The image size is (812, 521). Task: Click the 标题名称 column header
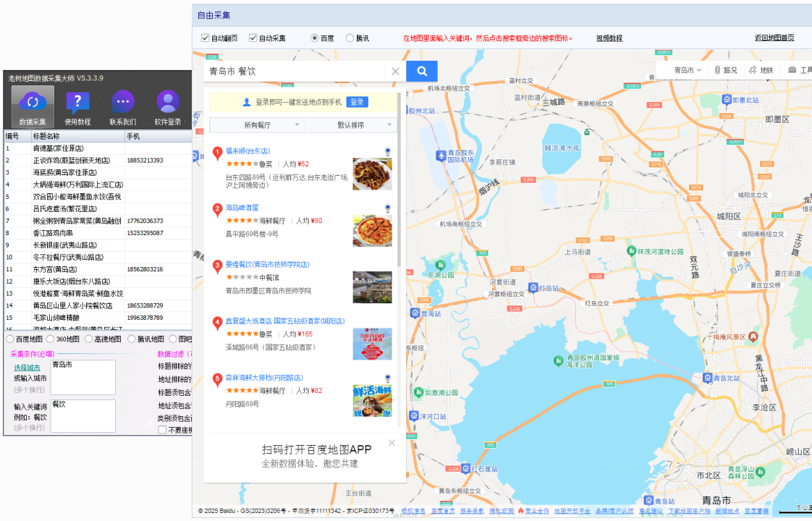(77, 136)
